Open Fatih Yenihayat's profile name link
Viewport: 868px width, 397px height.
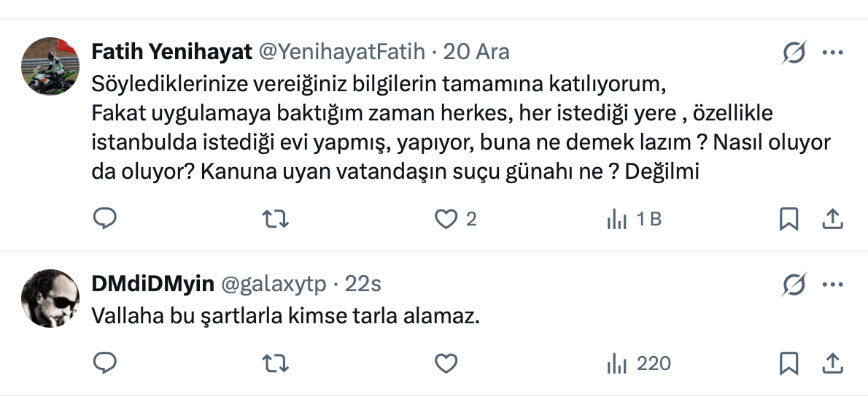pyautogui.click(x=171, y=52)
